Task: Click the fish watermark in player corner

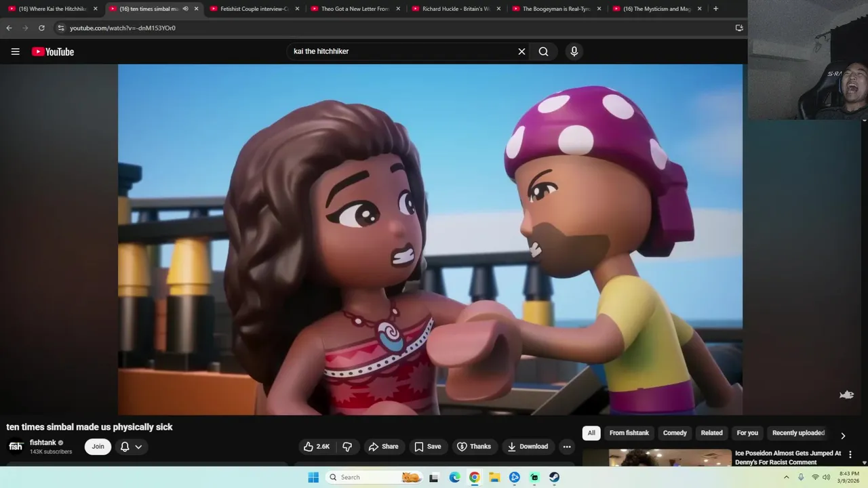Action: pyautogui.click(x=846, y=394)
